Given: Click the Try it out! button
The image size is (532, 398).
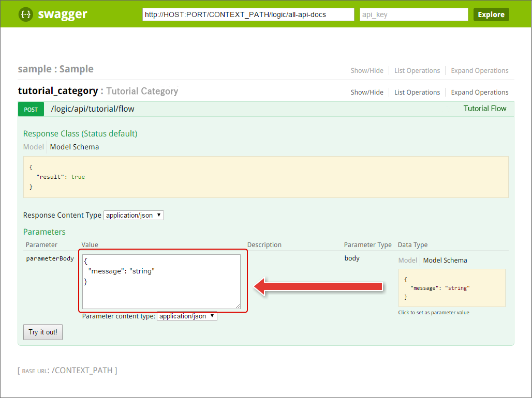Looking at the screenshot, I should [43, 332].
